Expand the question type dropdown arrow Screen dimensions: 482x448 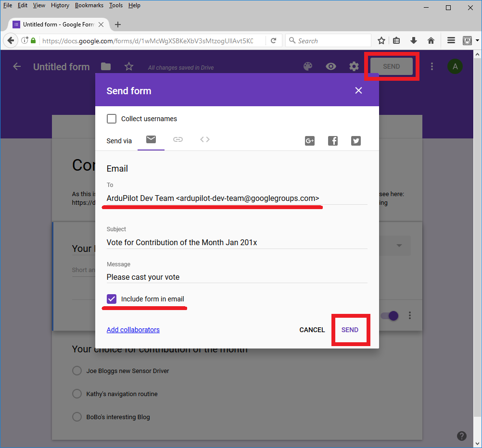[x=399, y=246]
